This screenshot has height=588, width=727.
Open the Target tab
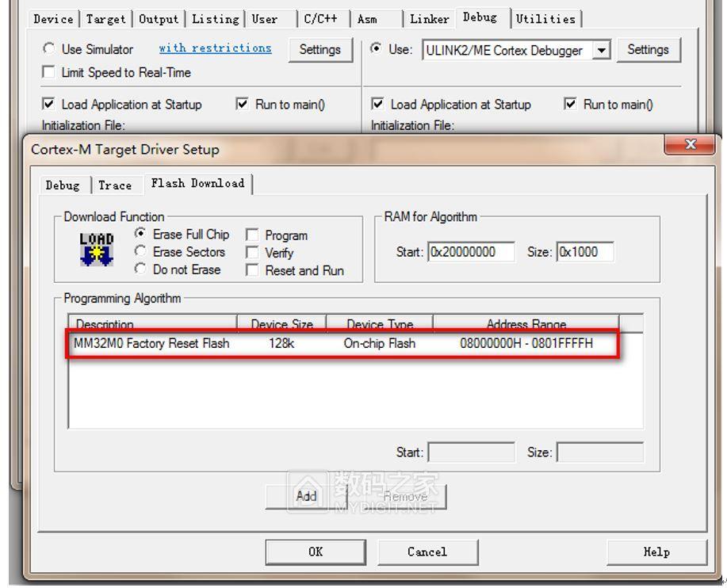(105, 20)
